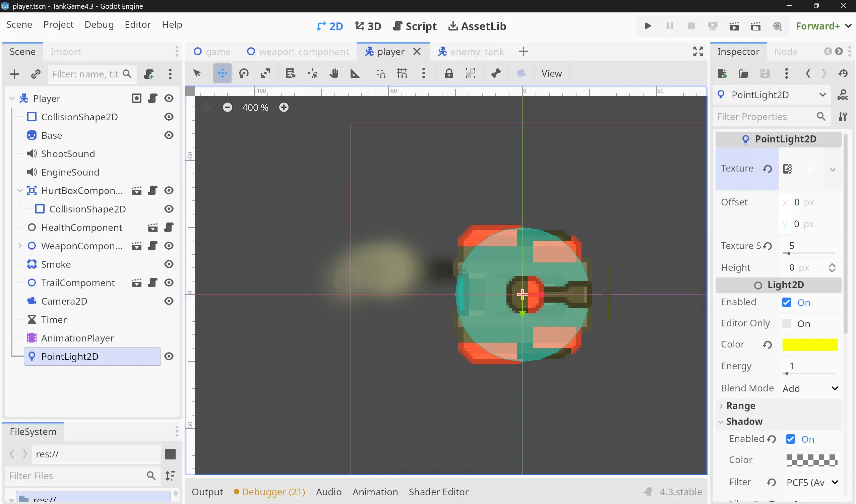Run the current scene clapper icon
The height and width of the screenshot is (504, 856).
(x=734, y=26)
